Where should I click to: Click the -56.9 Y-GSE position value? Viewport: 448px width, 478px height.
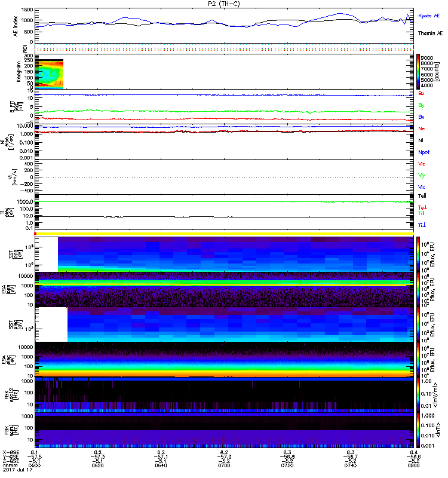click(x=287, y=456)
